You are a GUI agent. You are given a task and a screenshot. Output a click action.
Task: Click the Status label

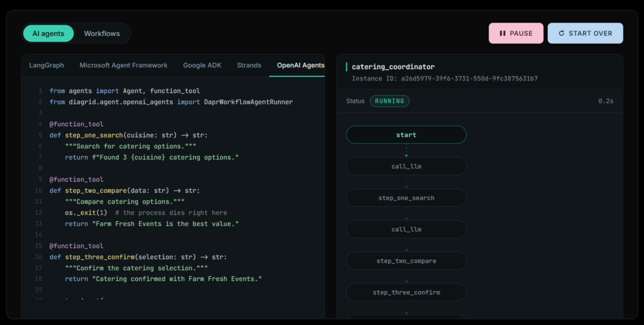point(355,101)
